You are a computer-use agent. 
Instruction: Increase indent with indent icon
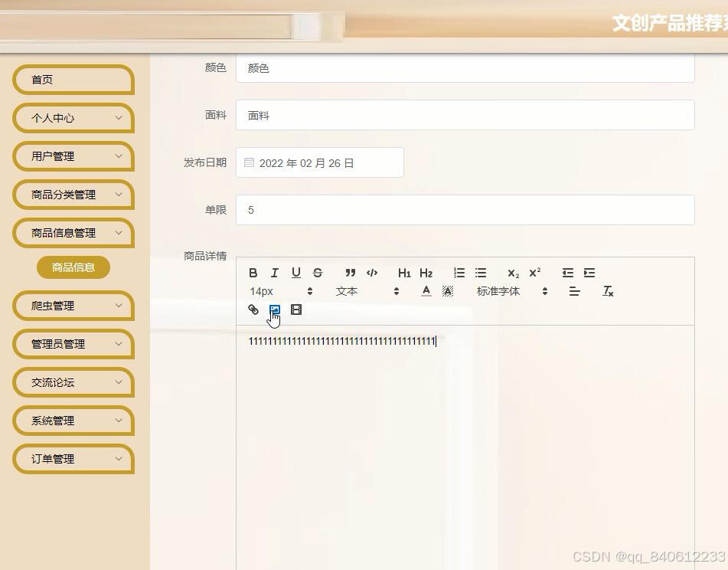click(589, 273)
